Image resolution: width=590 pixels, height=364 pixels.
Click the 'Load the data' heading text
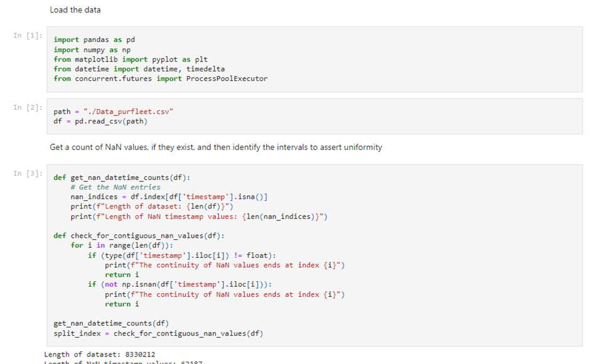(75, 10)
